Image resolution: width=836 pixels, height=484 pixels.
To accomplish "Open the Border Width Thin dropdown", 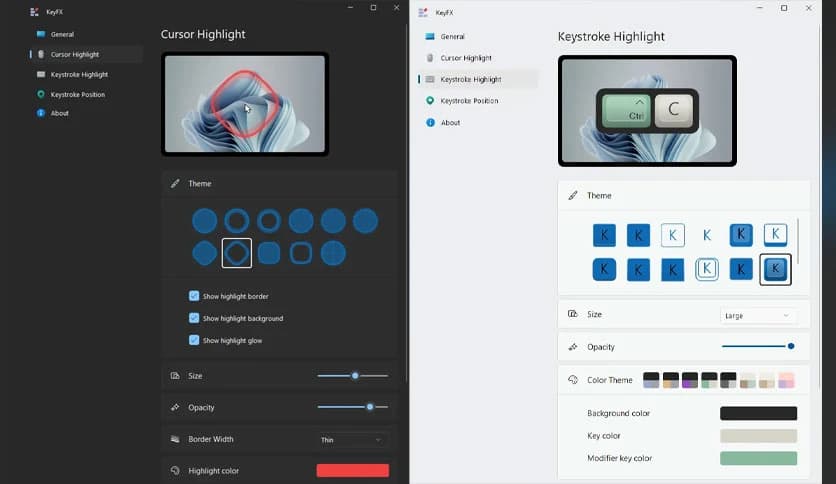I will 352,439.
